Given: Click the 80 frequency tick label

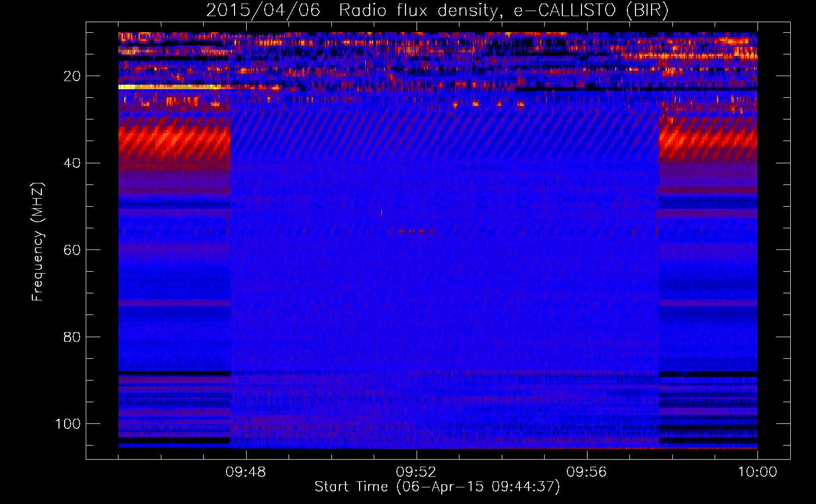Looking at the screenshot, I should (72, 337).
